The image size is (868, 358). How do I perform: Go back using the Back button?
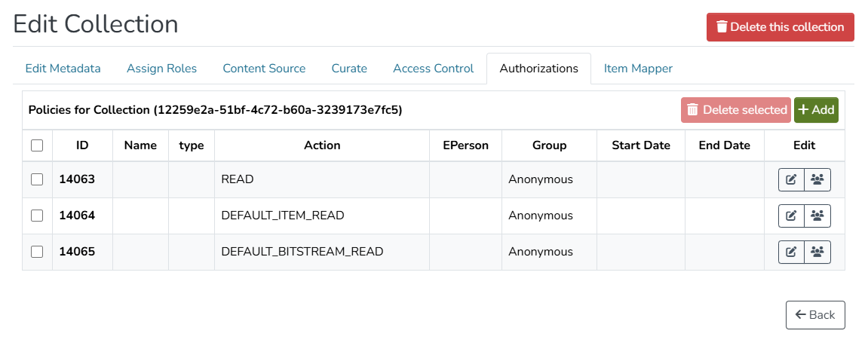pos(815,315)
